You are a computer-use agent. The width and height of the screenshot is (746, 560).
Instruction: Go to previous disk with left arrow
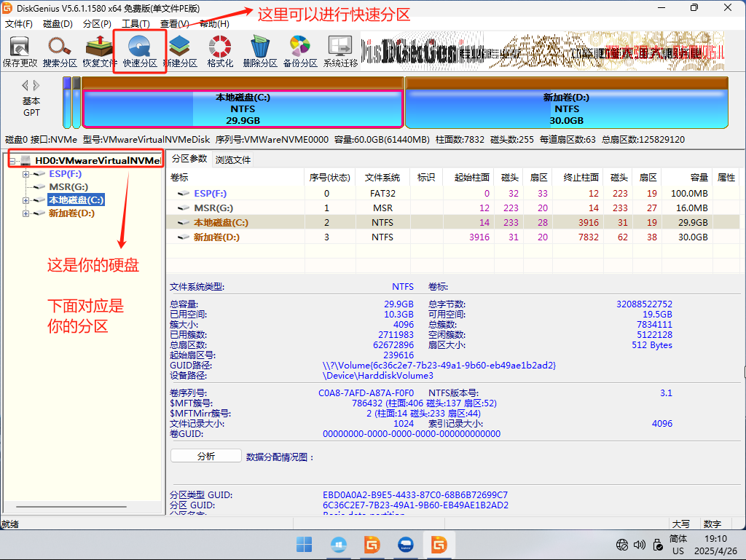tap(25, 86)
